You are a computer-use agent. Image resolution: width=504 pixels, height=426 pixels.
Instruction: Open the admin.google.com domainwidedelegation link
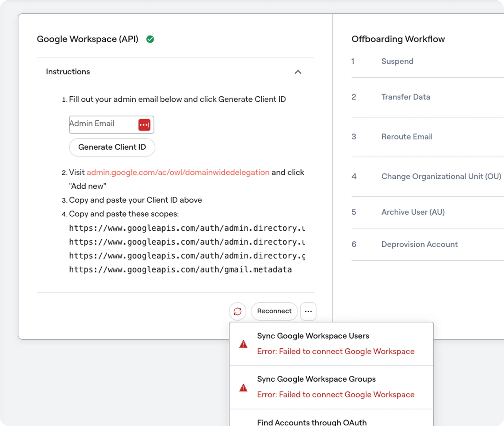[178, 172]
